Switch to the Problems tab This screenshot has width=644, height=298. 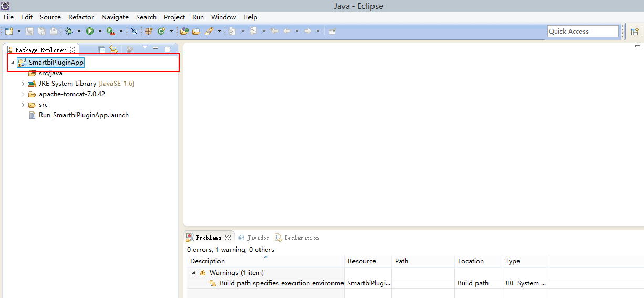coord(209,238)
